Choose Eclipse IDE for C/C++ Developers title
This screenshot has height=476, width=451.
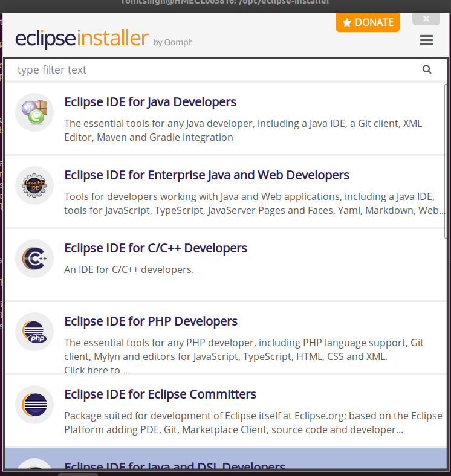point(155,248)
